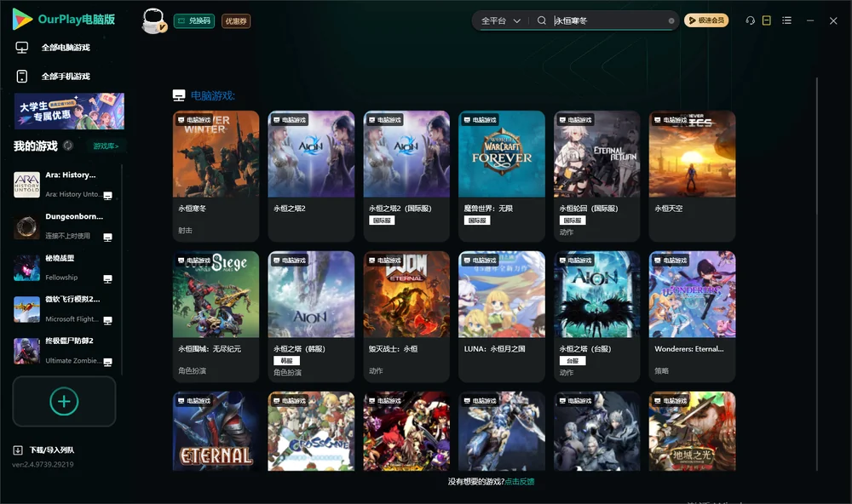Select Dungeonborne in my games list

63,226
